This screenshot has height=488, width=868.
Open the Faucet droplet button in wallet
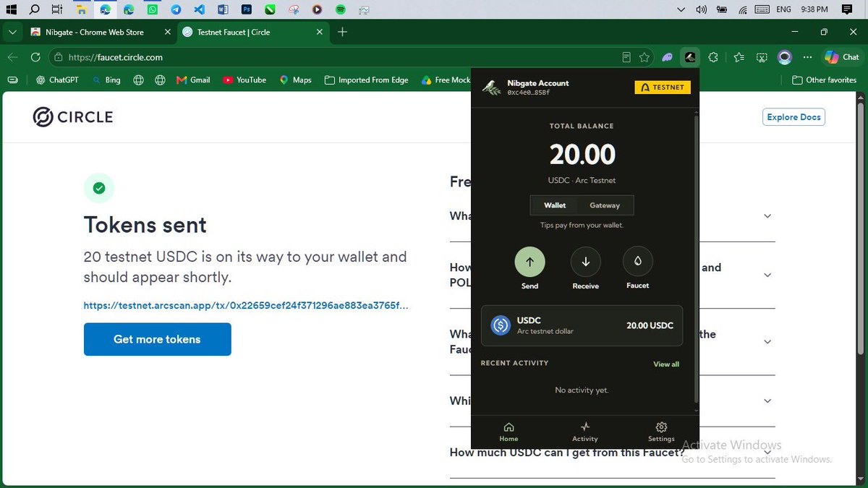click(638, 262)
